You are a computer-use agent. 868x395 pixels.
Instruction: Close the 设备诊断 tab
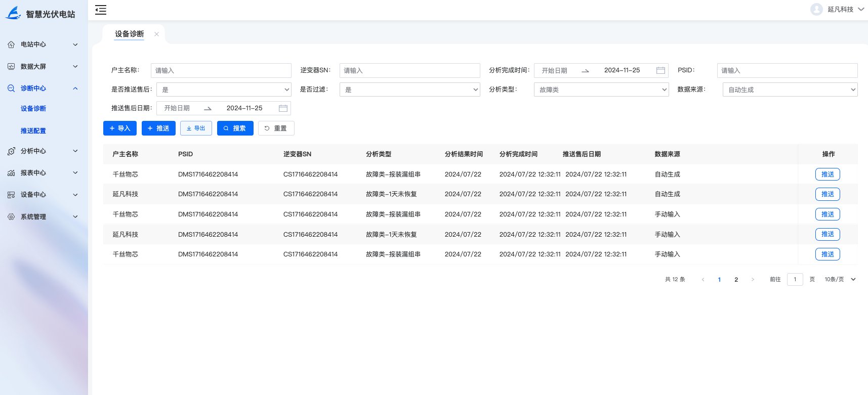tap(156, 34)
